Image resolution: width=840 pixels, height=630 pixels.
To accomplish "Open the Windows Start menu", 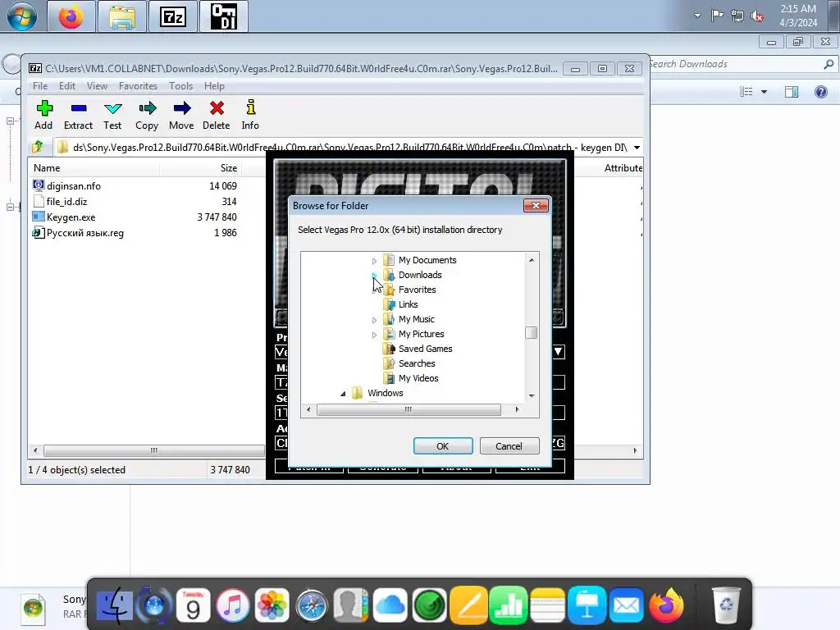I will click(x=21, y=16).
